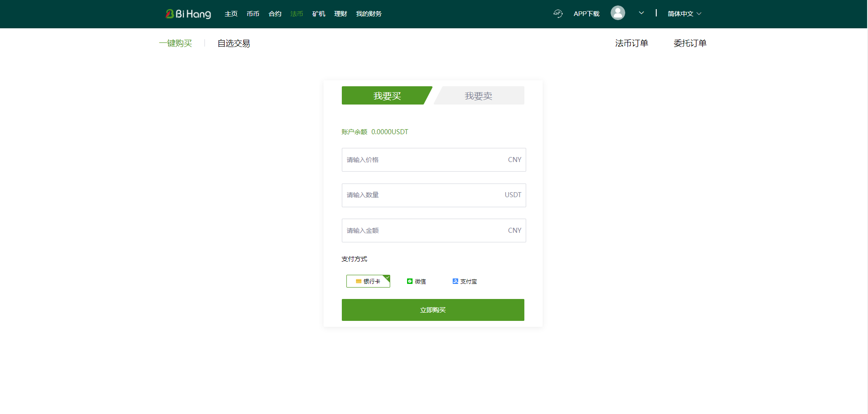Open 我的财务 in navigation bar
This screenshot has width=868, height=414.
[369, 14]
